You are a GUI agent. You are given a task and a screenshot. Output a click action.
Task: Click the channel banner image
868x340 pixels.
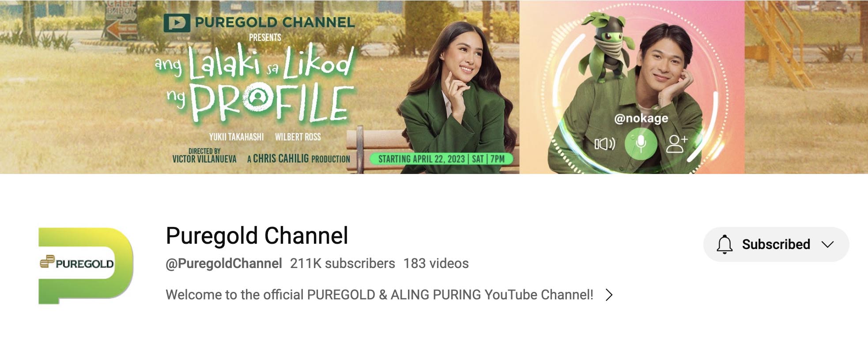(x=434, y=87)
